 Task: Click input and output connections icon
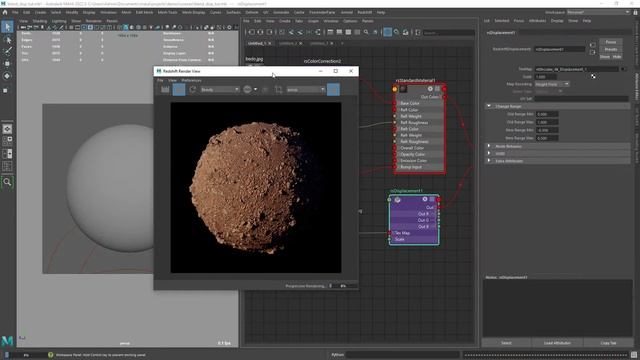260,32
